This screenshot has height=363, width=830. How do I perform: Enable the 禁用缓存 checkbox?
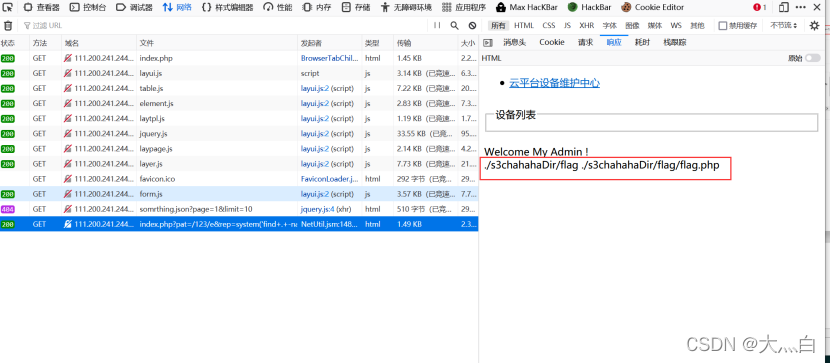pos(723,25)
